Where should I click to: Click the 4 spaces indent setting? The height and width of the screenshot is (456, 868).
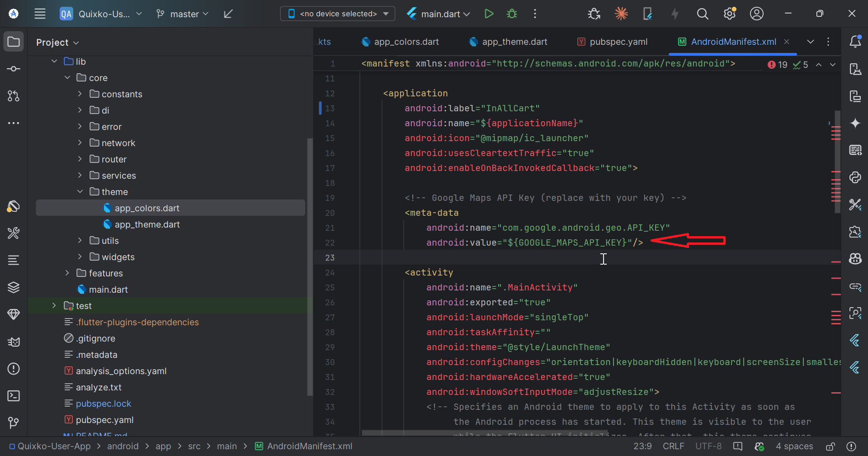point(794,446)
